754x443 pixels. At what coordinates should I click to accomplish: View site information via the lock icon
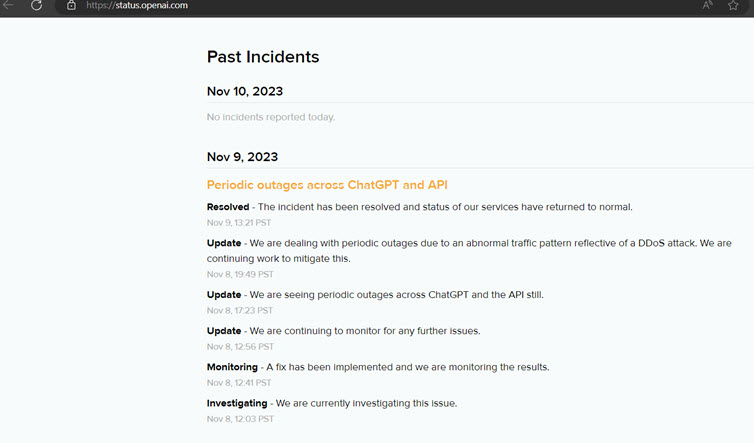click(x=71, y=5)
